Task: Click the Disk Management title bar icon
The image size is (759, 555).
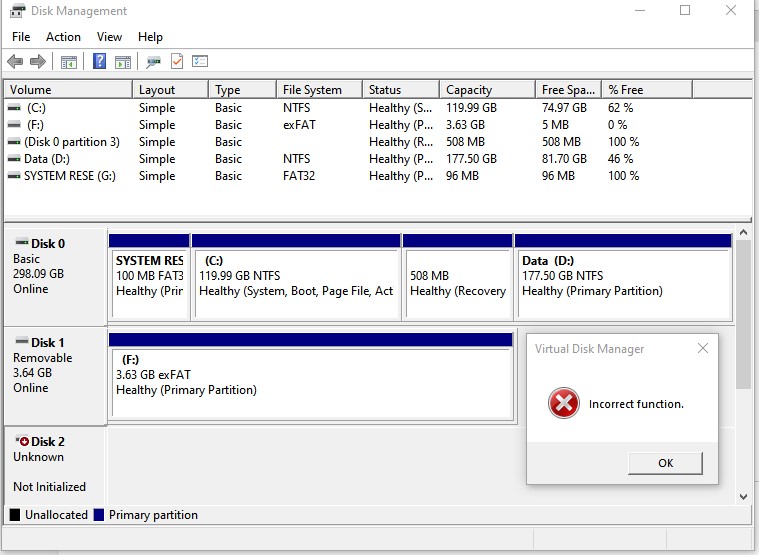Action: pyautogui.click(x=17, y=11)
